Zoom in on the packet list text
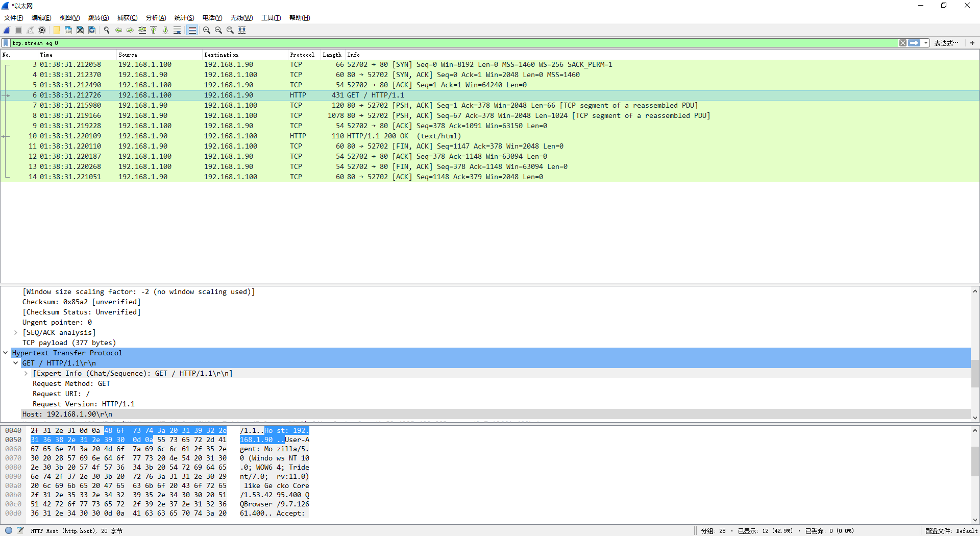980x536 pixels. click(x=206, y=30)
